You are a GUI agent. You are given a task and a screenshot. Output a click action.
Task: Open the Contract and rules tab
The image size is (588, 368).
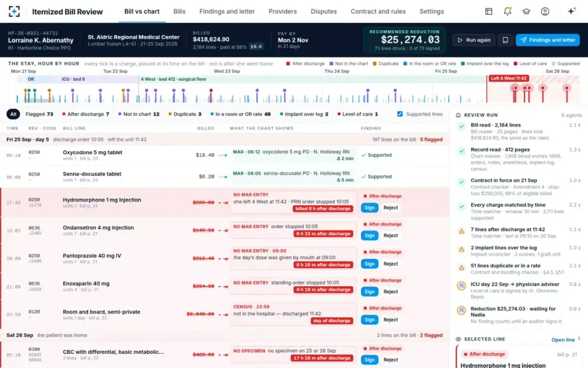(378, 11)
